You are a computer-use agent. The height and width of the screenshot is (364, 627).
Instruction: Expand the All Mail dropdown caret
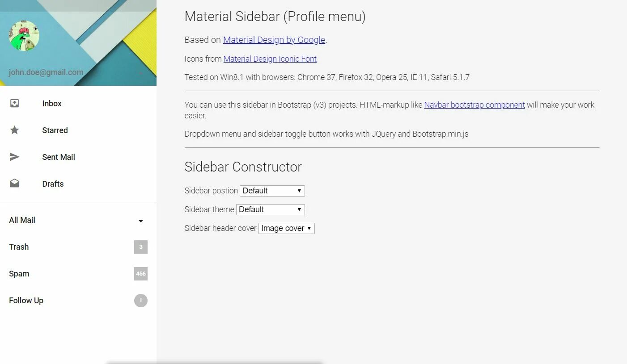point(141,221)
